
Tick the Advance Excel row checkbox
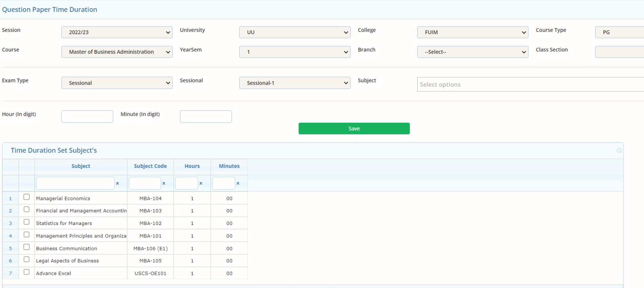tap(26, 272)
